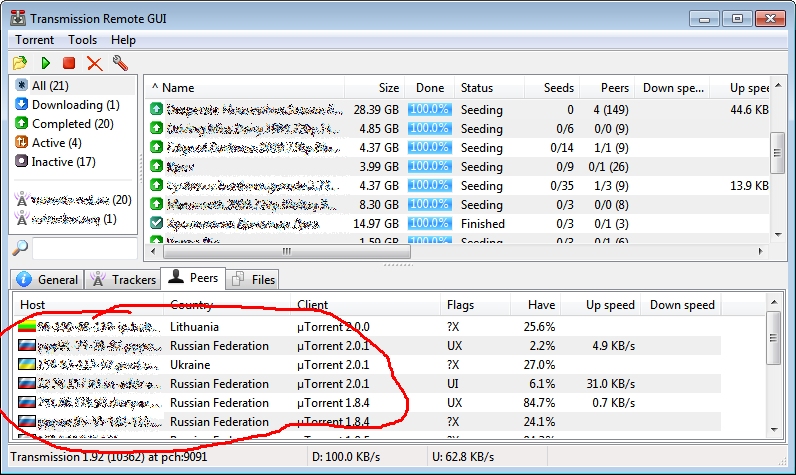Switch to the General tab

pyautogui.click(x=47, y=280)
